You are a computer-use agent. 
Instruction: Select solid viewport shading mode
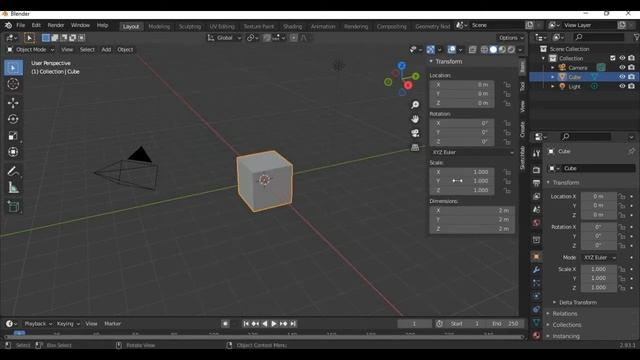[x=493, y=49]
